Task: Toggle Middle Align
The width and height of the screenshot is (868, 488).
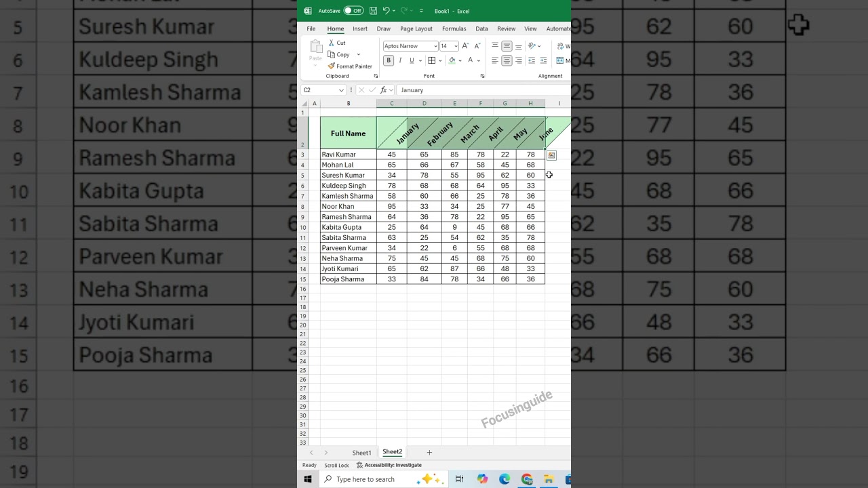Action: pyautogui.click(x=507, y=46)
